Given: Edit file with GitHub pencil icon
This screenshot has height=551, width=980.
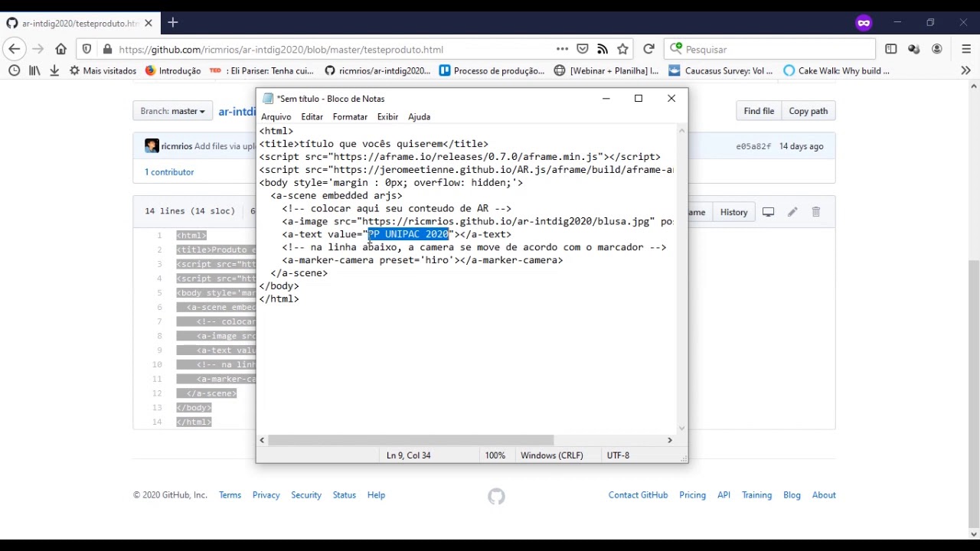Looking at the screenshot, I should [x=792, y=212].
